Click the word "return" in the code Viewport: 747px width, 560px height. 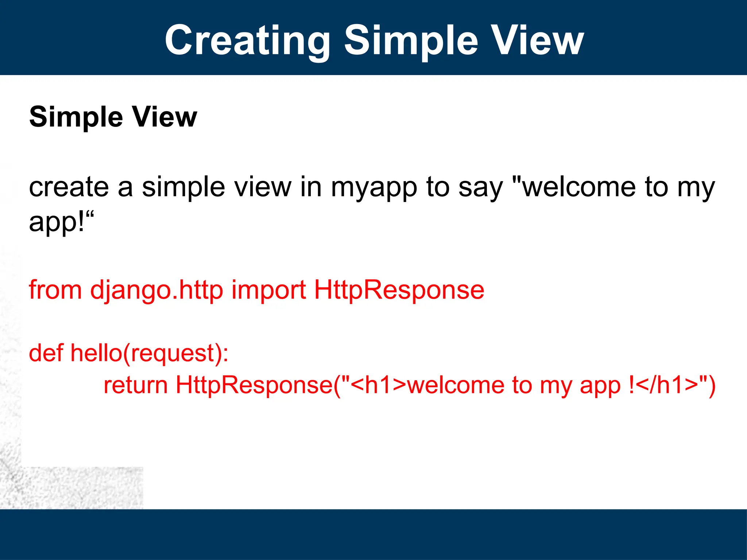[136, 385]
